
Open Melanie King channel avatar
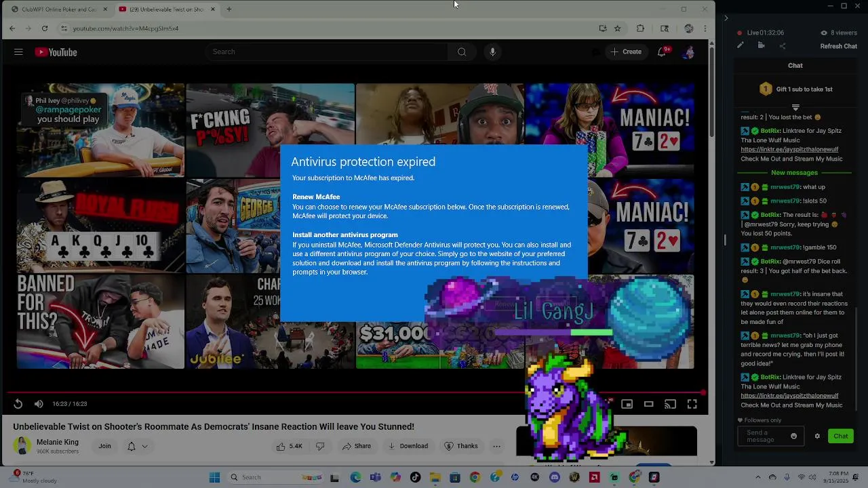(x=22, y=445)
